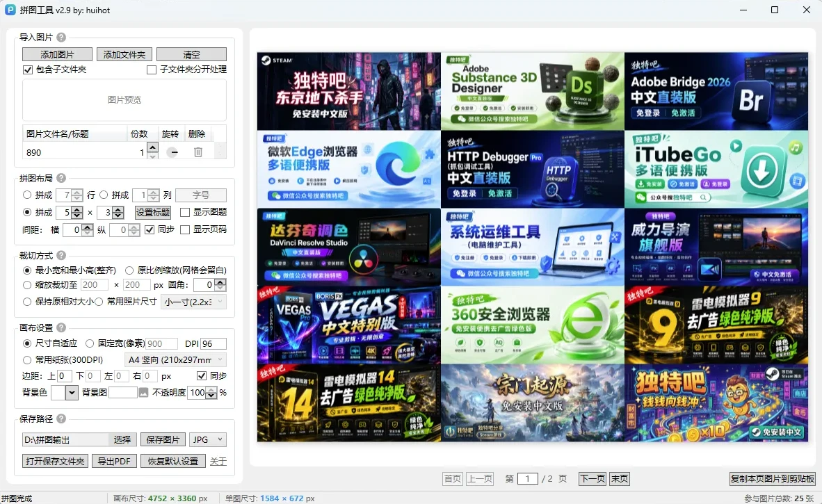Click the help icon next to 拼图布局

61,178
